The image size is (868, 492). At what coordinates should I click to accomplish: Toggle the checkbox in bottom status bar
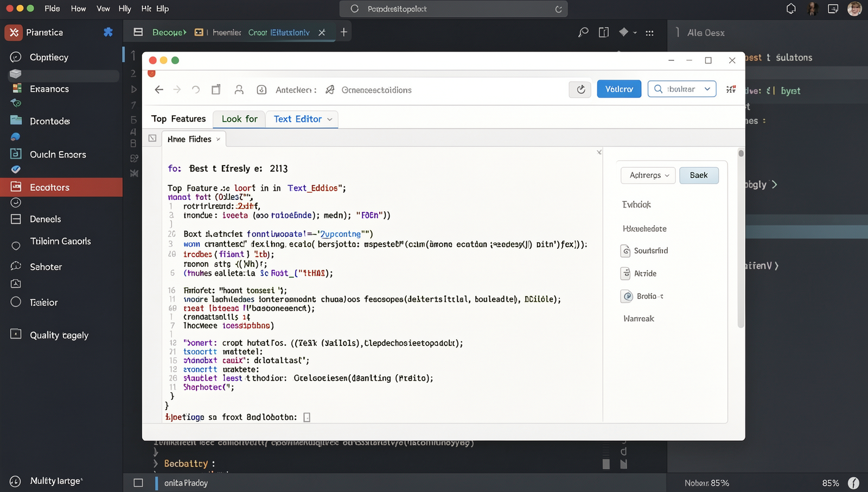[x=138, y=483]
